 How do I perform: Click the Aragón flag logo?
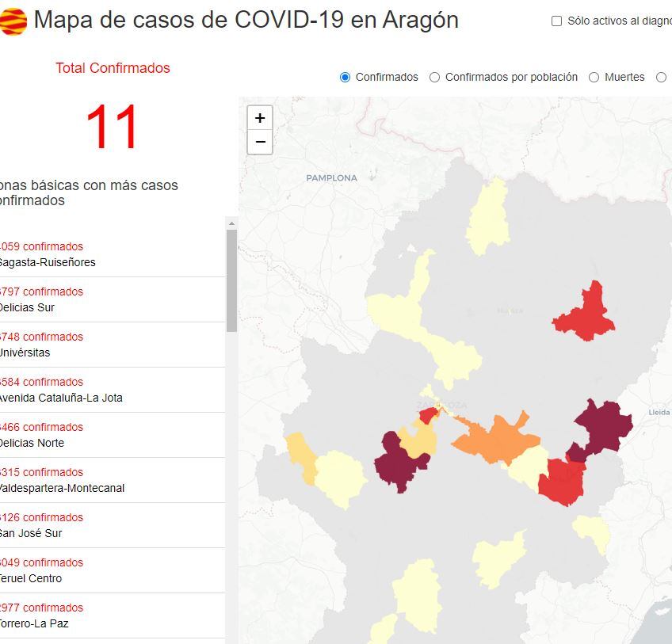point(13,21)
